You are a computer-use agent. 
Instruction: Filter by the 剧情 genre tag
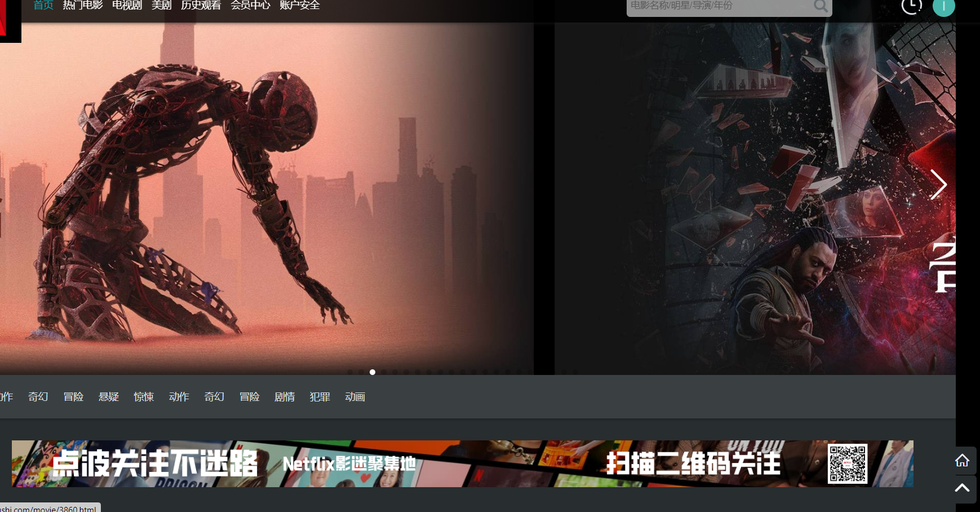(285, 397)
